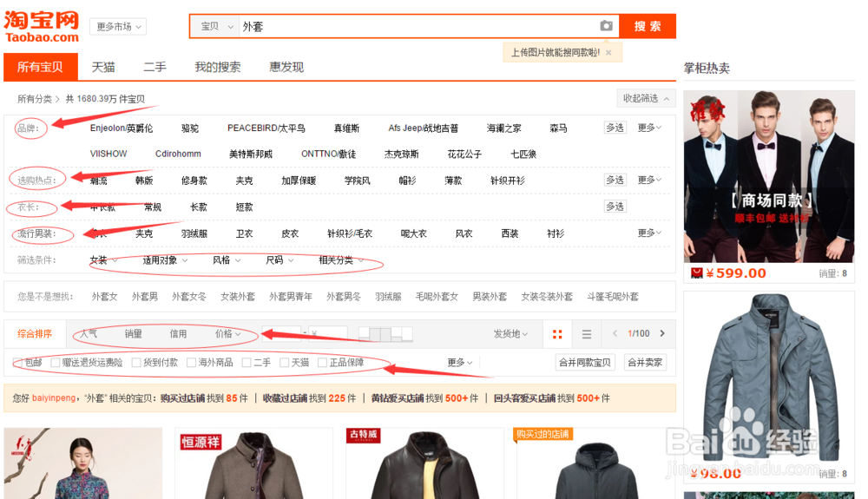The width and height of the screenshot is (868, 499).
Task: Sort results by 信用
Action: pyautogui.click(x=178, y=333)
